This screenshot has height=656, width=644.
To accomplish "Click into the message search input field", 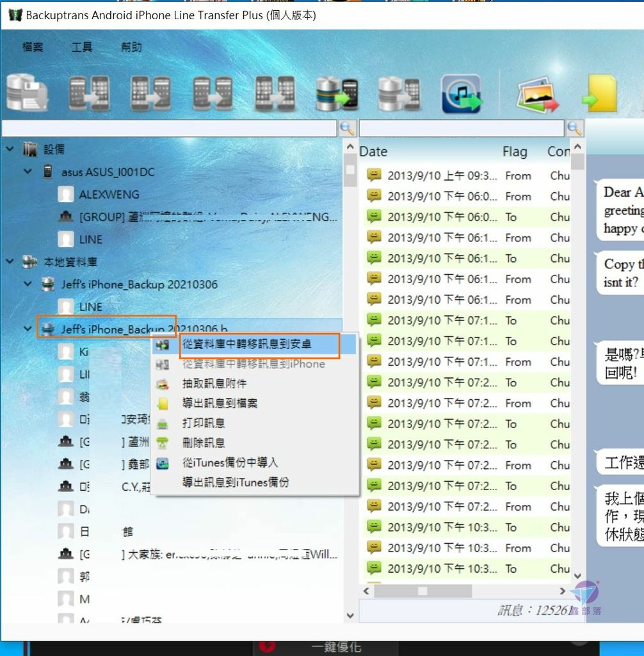I will click(462, 128).
